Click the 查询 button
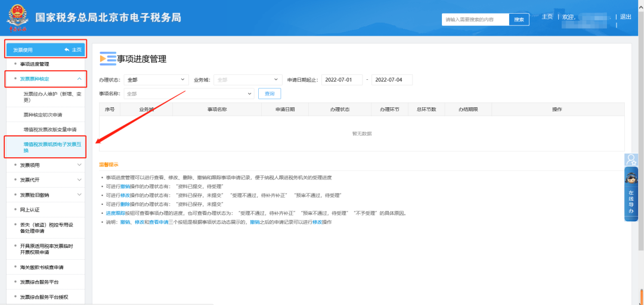644x305 pixels. [x=270, y=94]
